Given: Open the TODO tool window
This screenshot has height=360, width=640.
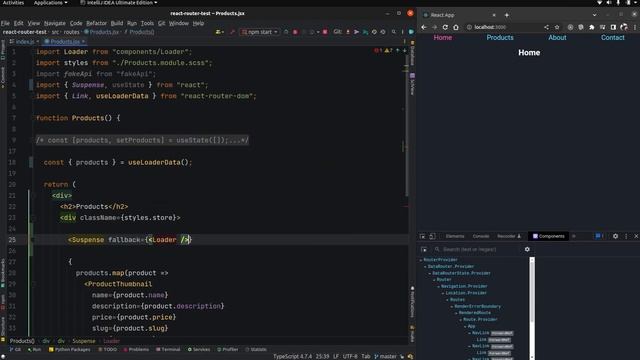Looking at the screenshot, I should [x=107, y=349].
